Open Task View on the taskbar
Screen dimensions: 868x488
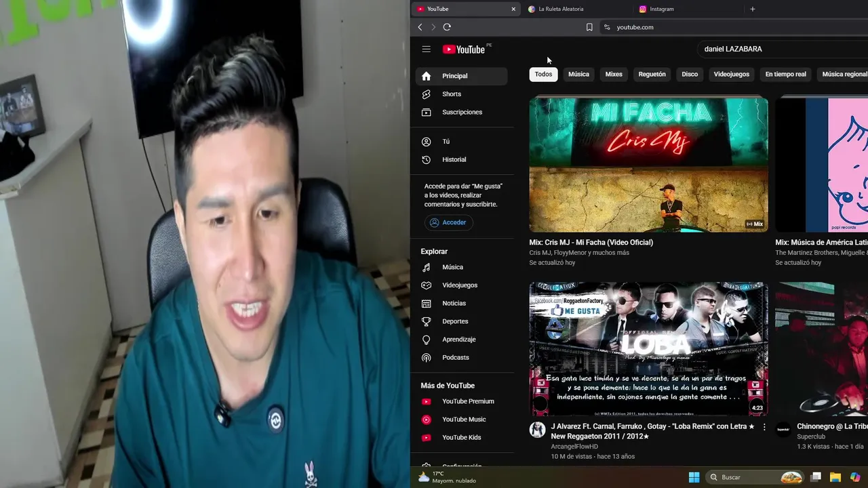816,477
